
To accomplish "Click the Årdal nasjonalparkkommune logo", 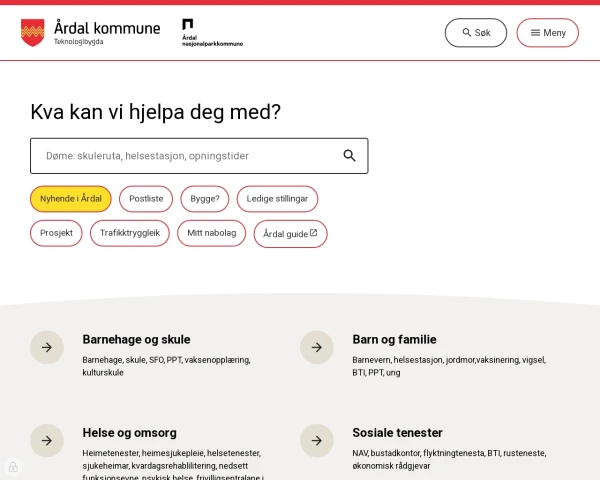I will point(211,33).
